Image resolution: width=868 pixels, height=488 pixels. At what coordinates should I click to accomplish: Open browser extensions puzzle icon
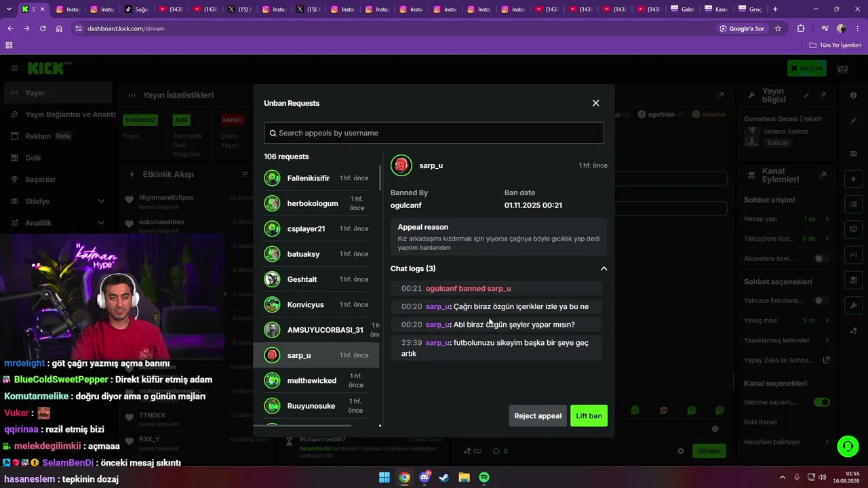tap(801, 28)
